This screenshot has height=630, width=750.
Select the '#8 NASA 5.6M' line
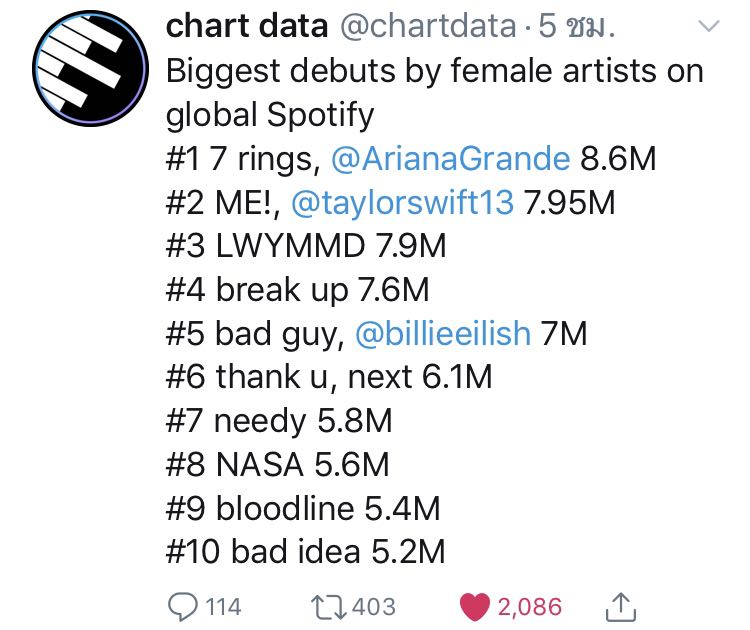(277, 464)
